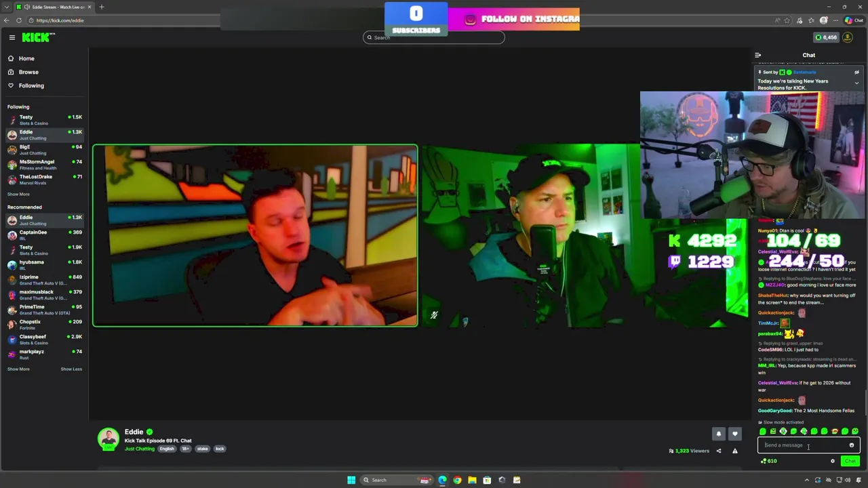Open the emoji picker in chat input
Screen dimensions: 868x488
[852, 445]
